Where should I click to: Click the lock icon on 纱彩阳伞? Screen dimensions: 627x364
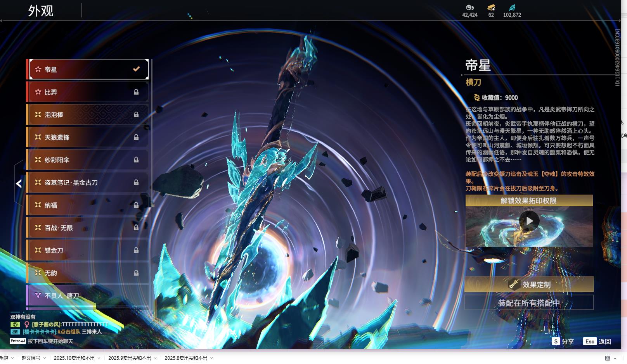(x=136, y=160)
